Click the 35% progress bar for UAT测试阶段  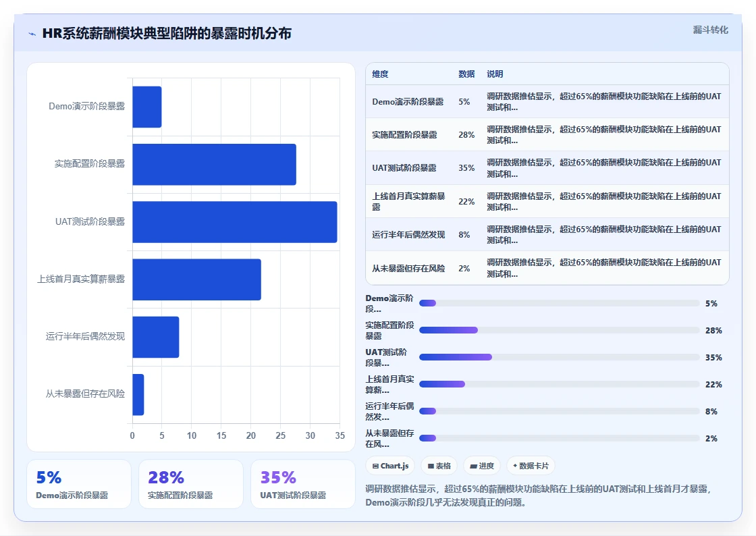coord(560,357)
